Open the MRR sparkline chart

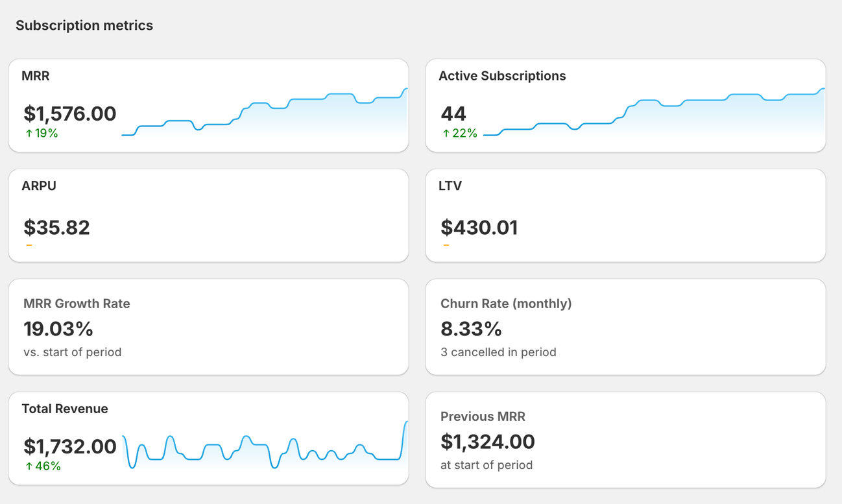(265, 112)
